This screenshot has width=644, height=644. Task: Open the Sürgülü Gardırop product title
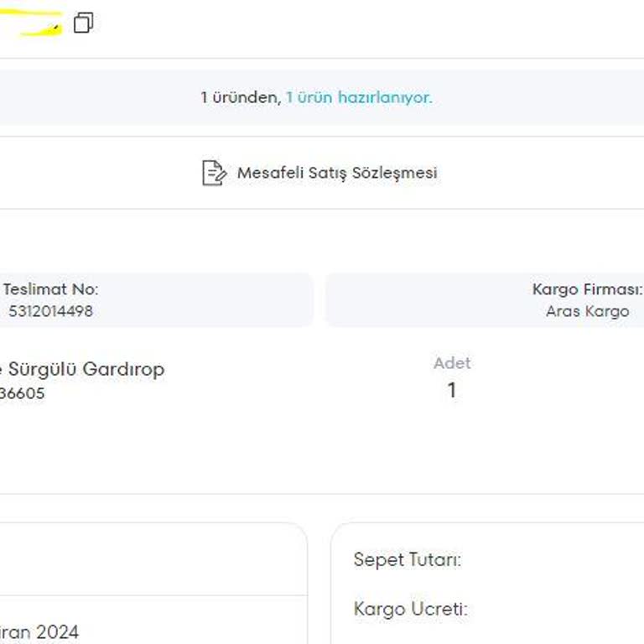[82, 369]
